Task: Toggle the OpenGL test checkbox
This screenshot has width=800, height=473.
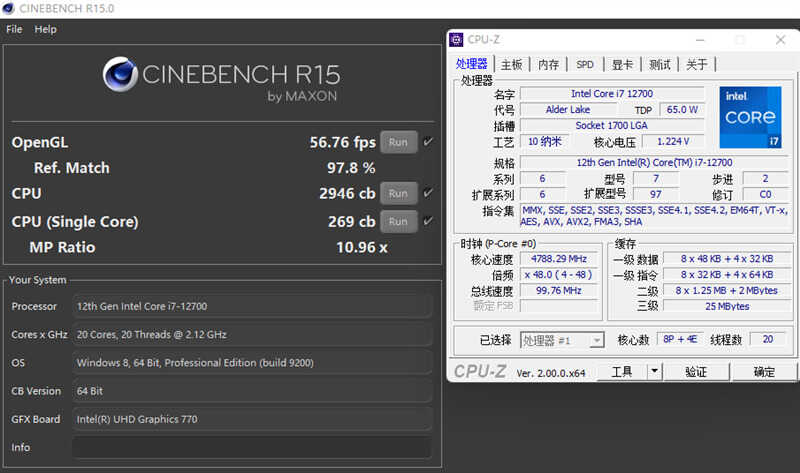Action: 428,141
